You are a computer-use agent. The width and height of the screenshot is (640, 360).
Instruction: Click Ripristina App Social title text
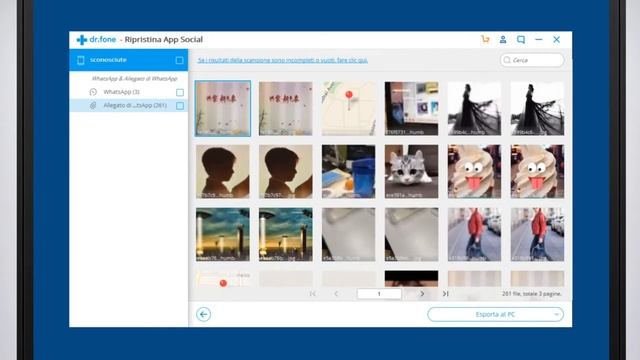(x=164, y=40)
